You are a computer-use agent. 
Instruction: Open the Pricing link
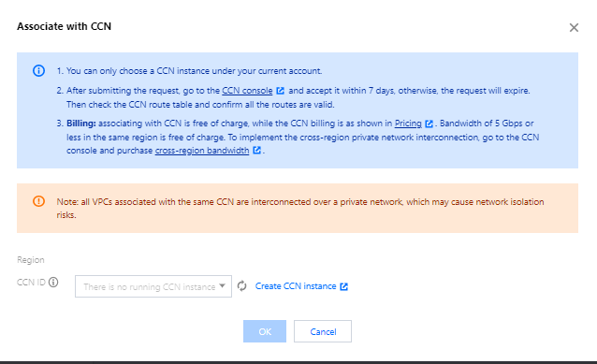pyautogui.click(x=408, y=124)
